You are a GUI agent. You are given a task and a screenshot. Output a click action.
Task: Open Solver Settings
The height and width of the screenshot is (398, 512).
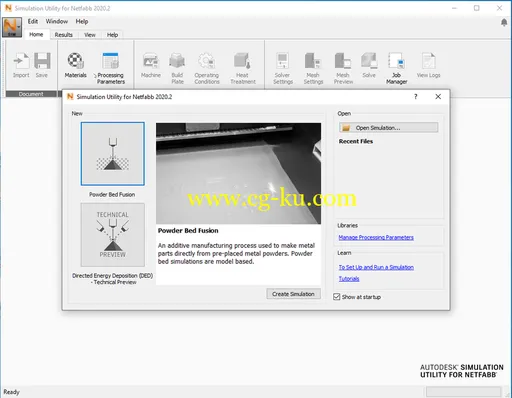click(283, 68)
